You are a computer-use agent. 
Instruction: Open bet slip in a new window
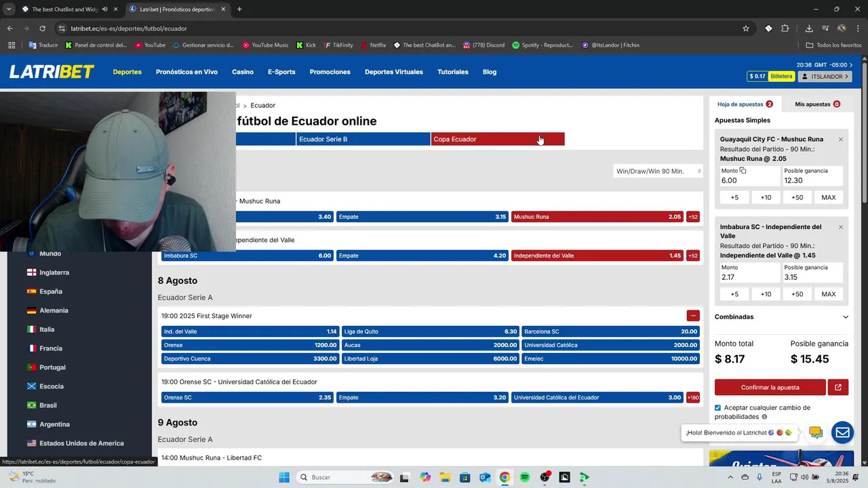point(838,388)
